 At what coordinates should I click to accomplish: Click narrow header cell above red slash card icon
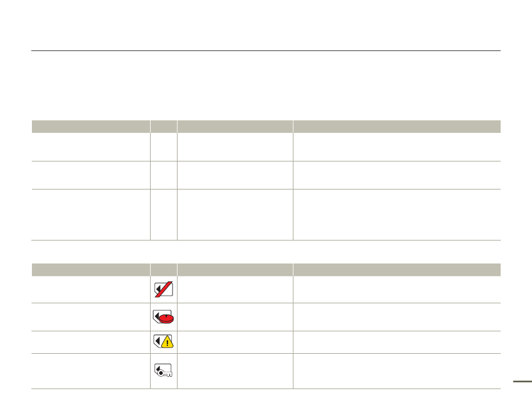pyautogui.click(x=164, y=270)
